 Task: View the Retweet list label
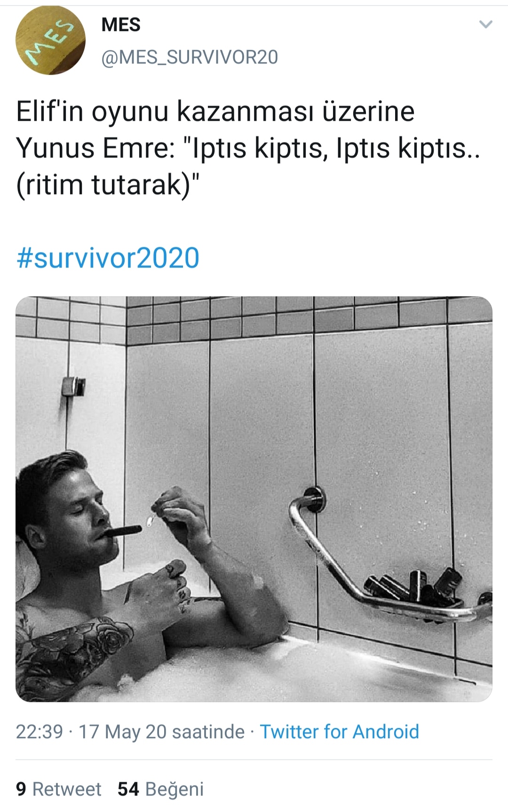[x=67, y=789]
